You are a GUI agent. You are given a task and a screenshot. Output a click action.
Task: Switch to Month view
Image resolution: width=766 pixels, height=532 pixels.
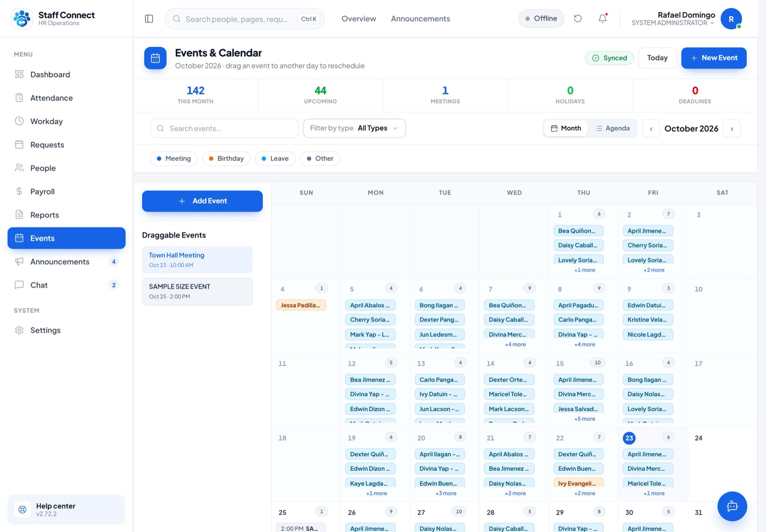pyautogui.click(x=566, y=128)
